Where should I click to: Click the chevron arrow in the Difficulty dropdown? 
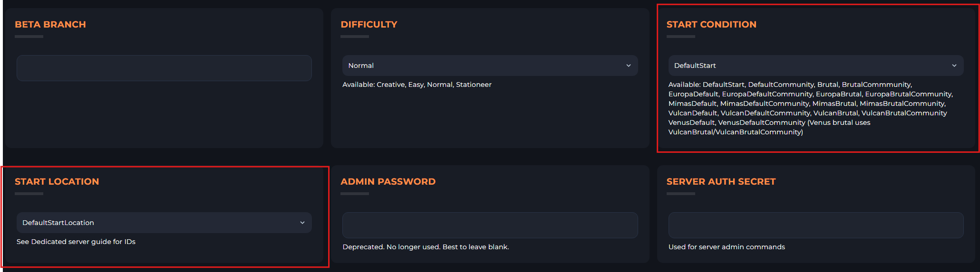point(628,66)
